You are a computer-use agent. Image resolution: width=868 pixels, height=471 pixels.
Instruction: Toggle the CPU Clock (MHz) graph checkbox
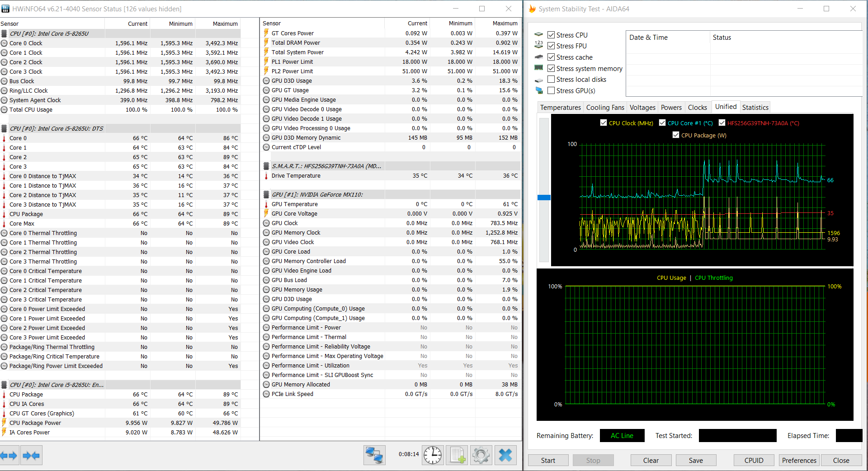[604, 122]
